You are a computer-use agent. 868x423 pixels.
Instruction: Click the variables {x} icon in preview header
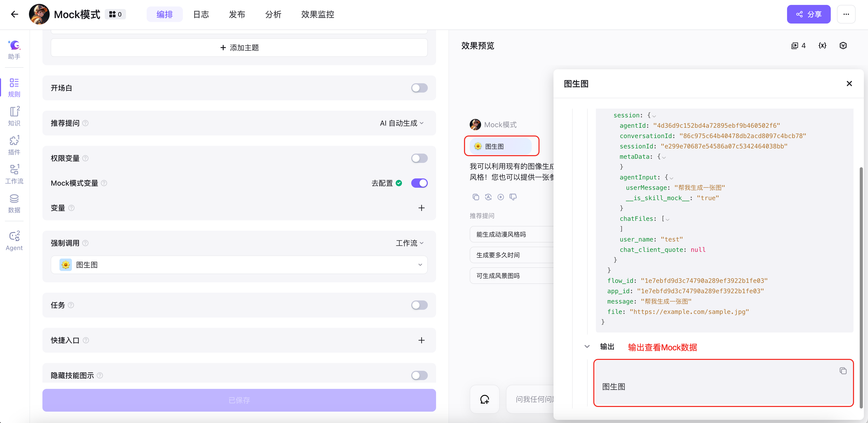(x=822, y=46)
